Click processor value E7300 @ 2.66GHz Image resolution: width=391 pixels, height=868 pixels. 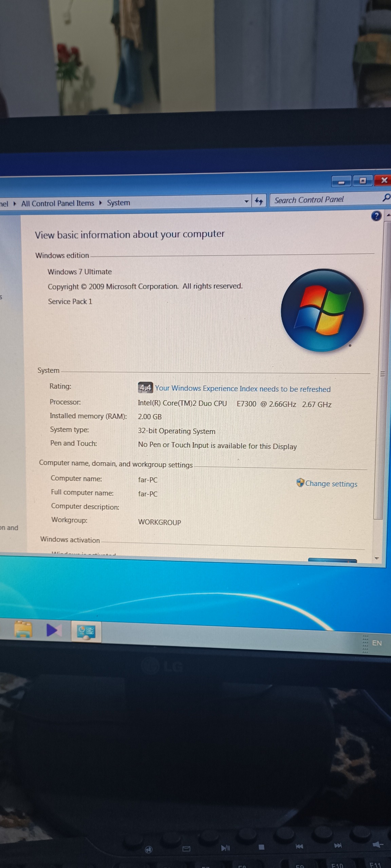[266, 404]
